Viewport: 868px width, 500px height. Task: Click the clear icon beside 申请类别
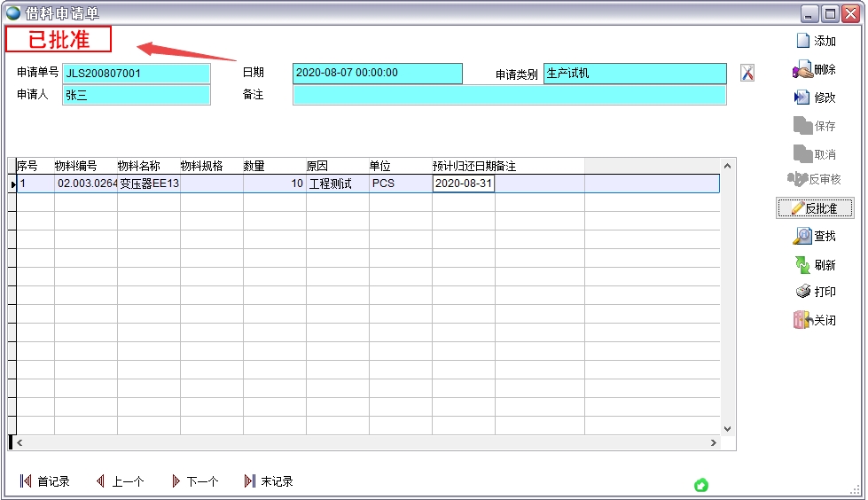point(747,74)
